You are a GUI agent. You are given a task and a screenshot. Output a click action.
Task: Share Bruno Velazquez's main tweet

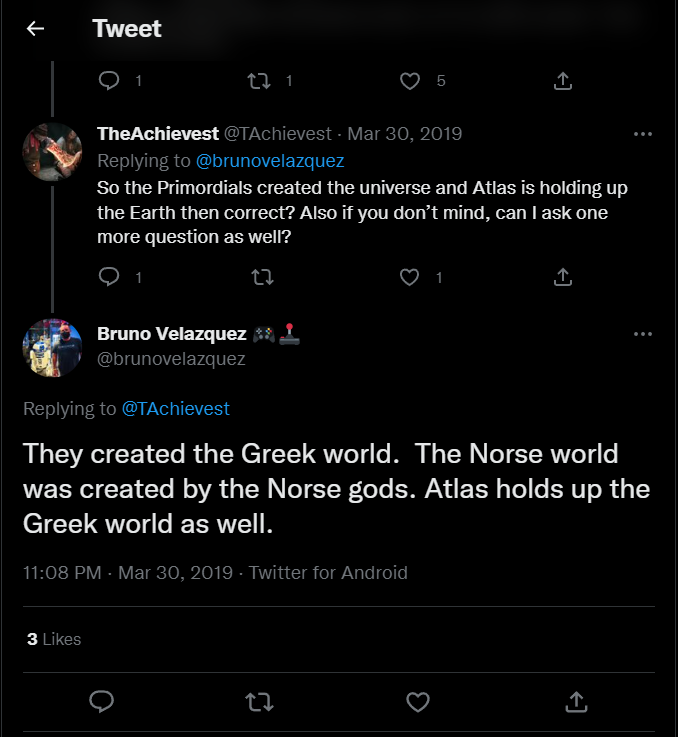[x=576, y=701]
